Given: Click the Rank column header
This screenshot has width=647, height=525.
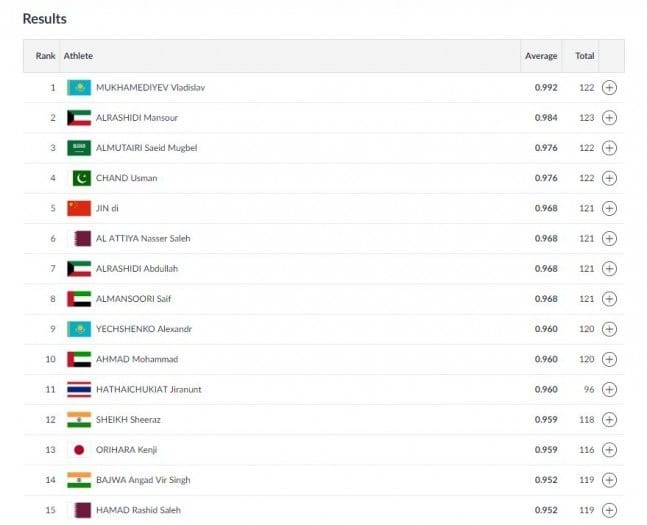Looking at the screenshot, I should pyautogui.click(x=45, y=56).
